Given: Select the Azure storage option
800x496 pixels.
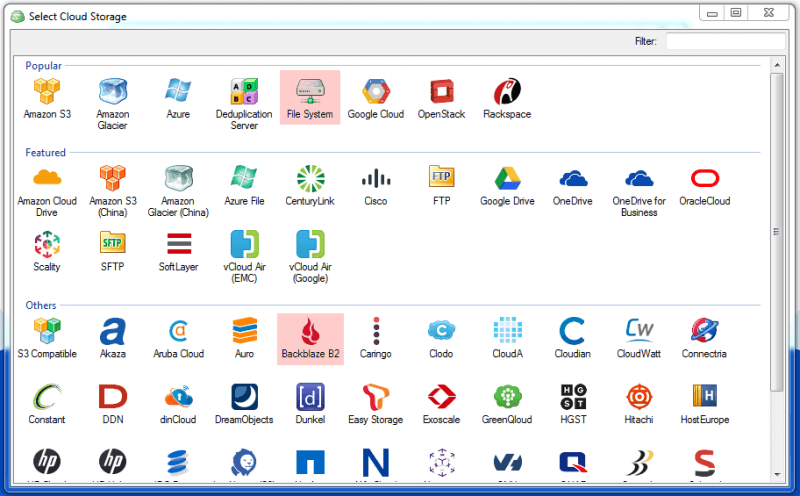Looking at the screenshot, I should (178, 98).
